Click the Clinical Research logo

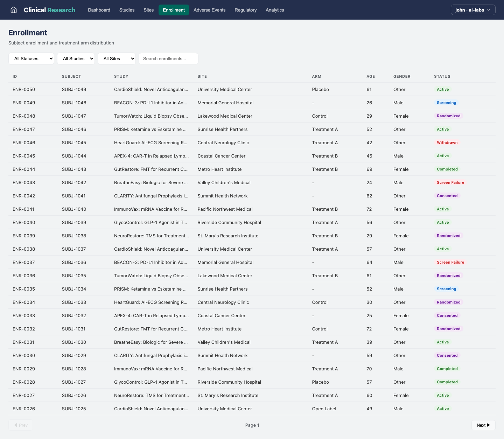(x=49, y=10)
